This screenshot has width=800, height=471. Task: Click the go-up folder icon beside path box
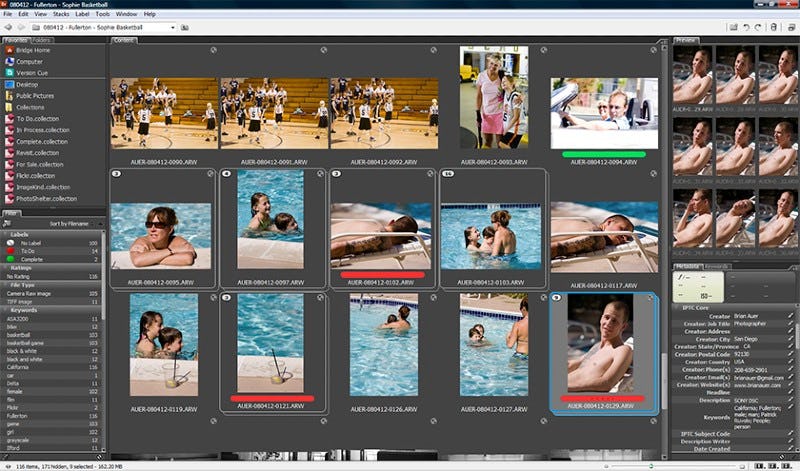(185, 27)
